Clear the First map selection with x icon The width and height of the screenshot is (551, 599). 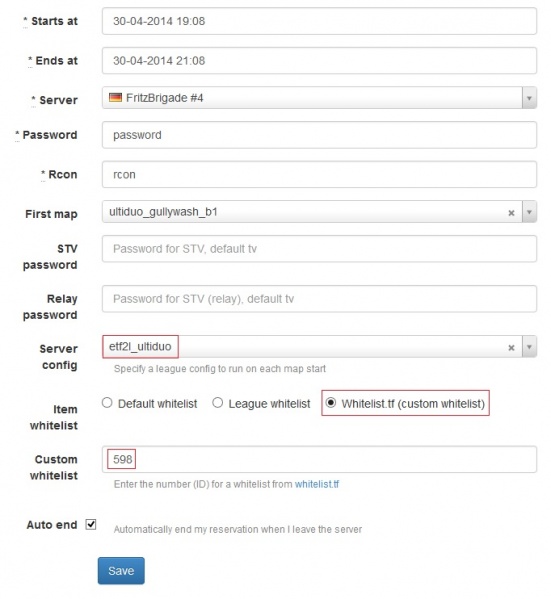click(x=511, y=213)
